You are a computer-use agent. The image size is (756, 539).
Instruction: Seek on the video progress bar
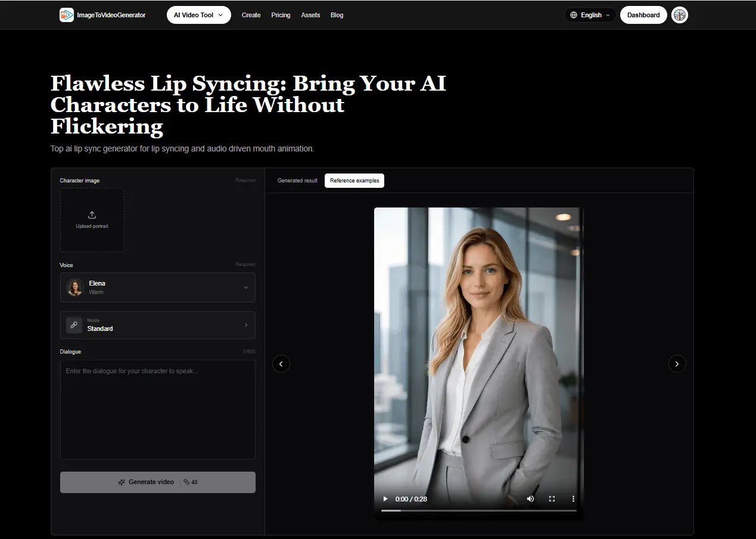point(479,510)
